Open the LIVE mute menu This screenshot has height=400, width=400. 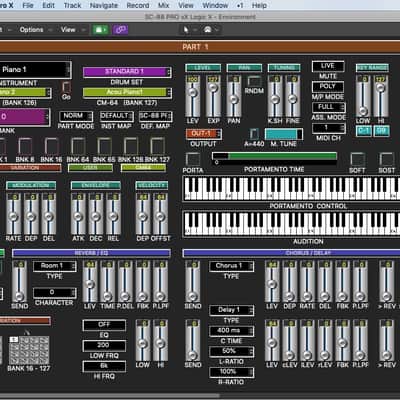point(328,66)
